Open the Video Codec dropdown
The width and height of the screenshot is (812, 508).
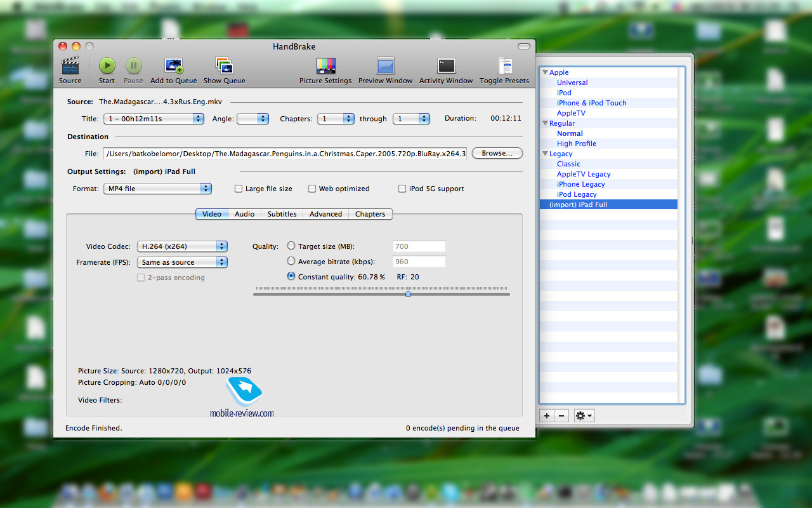[183, 246]
